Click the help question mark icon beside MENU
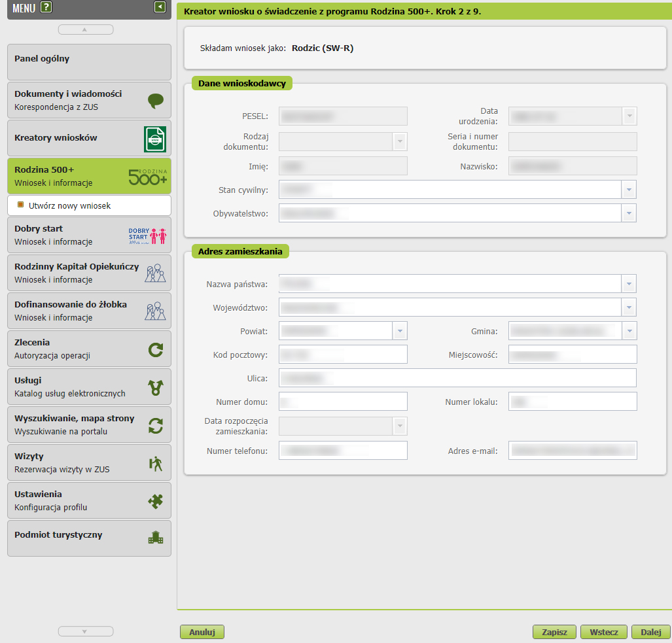The image size is (672, 643). [46, 8]
